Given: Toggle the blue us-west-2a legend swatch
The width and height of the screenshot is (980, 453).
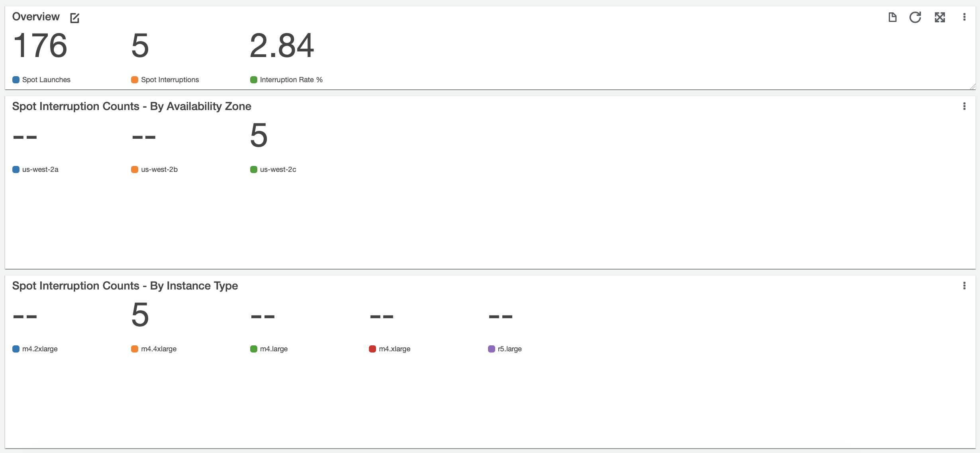Looking at the screenshot, I should pos(16,169).
